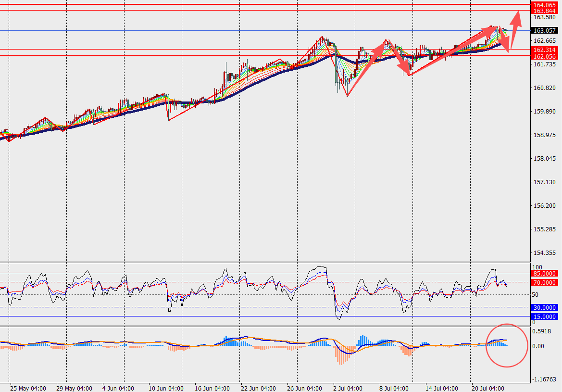Select the 70.0000 oscillator level label
Image resolution: width=562 pixels, height=392 pixels.
(544, 283)
